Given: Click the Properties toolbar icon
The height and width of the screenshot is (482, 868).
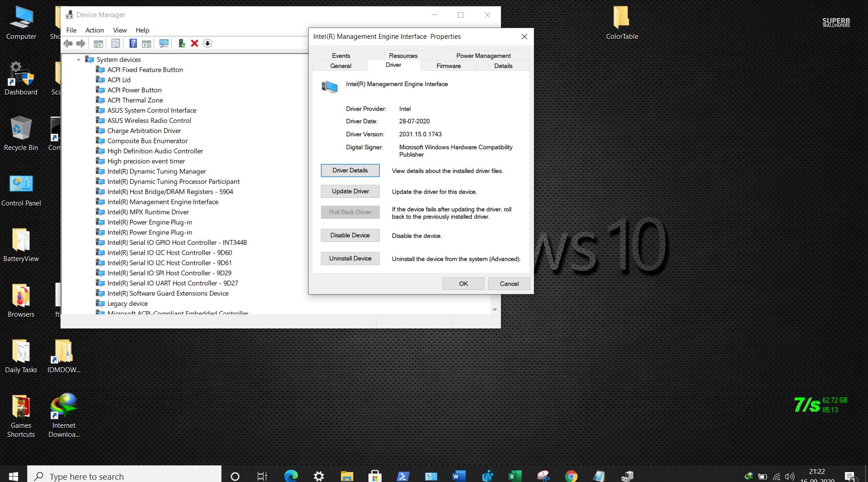Looking at the screenshot, I should [116, 43].
